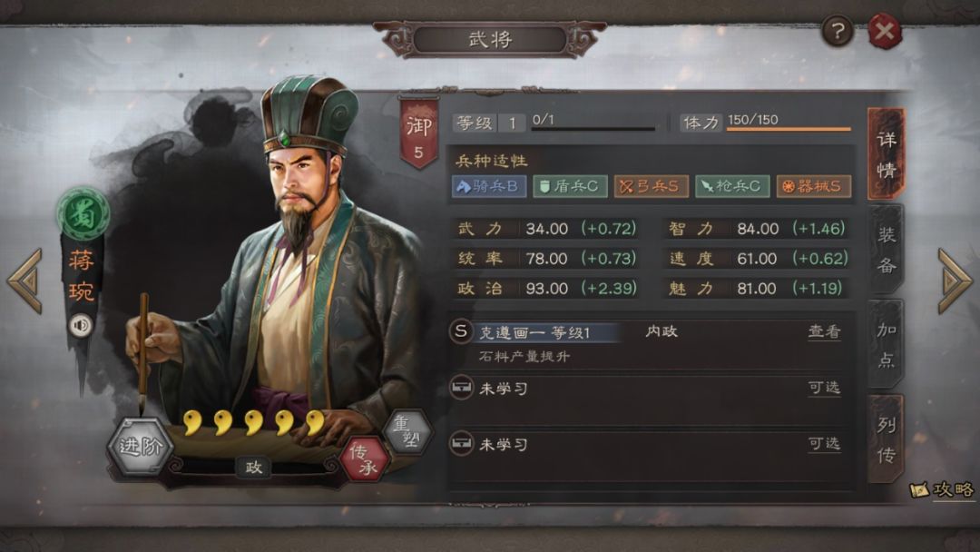This screenshot has height=552, width=980.
Task: Select the 器械S troop aptitude badge
Action: 814,186
